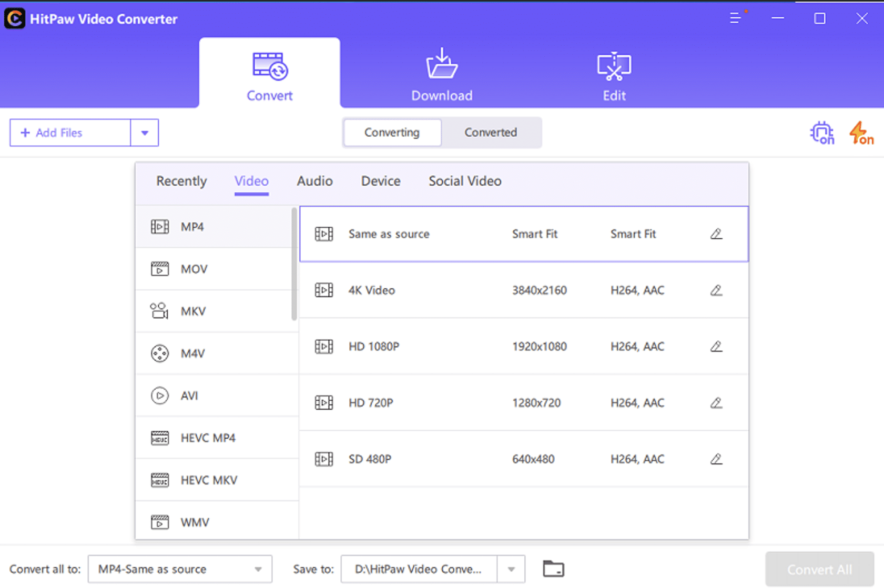Click film icon beside HD 1080P
This screenshot has width=884, height=588.
tap(324, 347)
